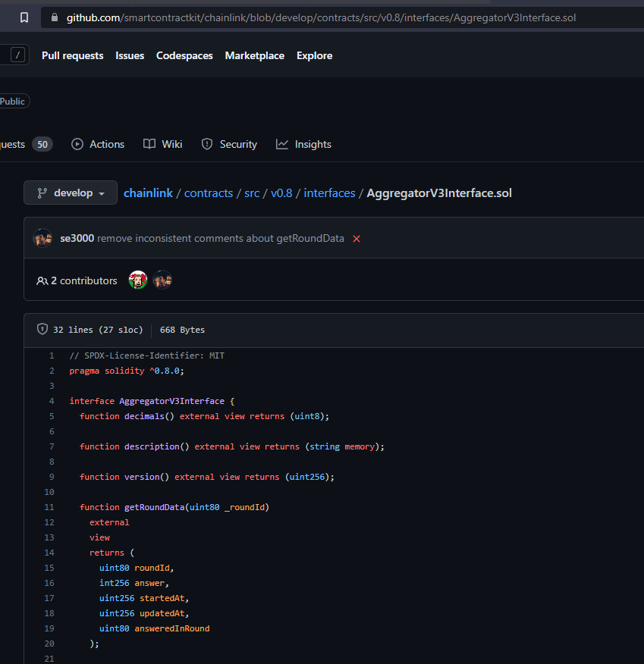This screenshot has height=664, width=644.
Task: Click the 2 contributors label
Action: pyautogui.click(x=84, y=280)
